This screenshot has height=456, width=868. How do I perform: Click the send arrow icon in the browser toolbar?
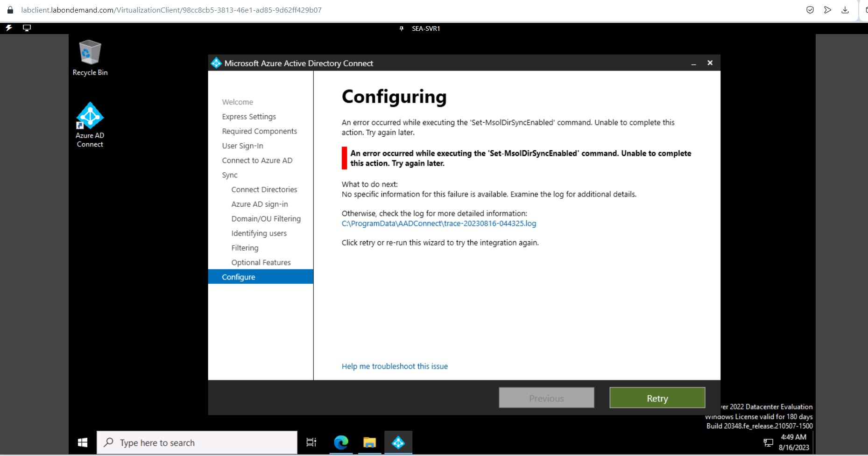point(828,10)
